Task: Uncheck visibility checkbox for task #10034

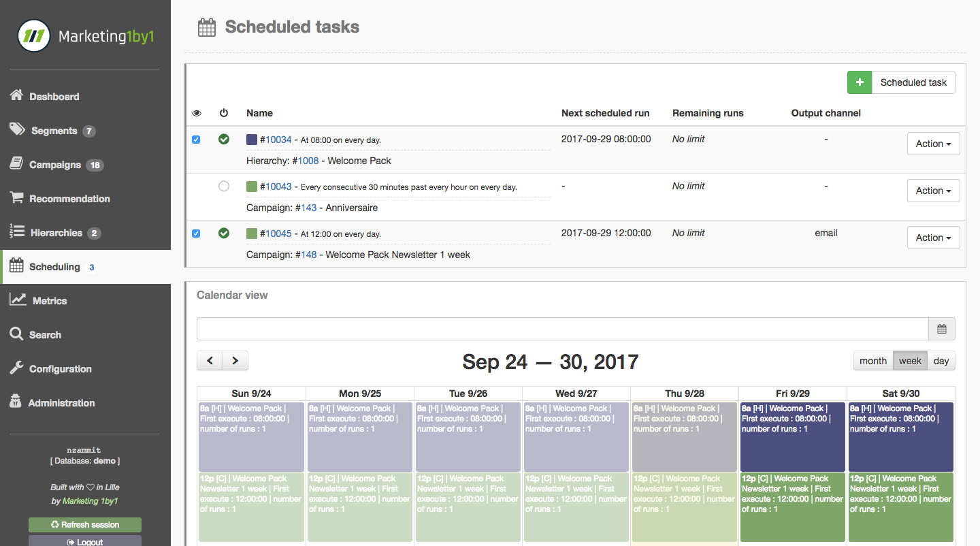Action: coord(196,140)
